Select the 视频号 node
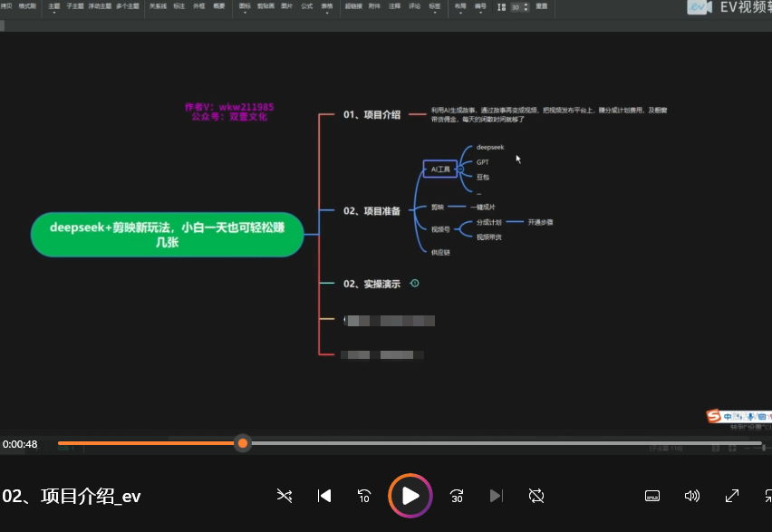Image resolution: width=772 pixels, height=532 pixels. (440, 229)
